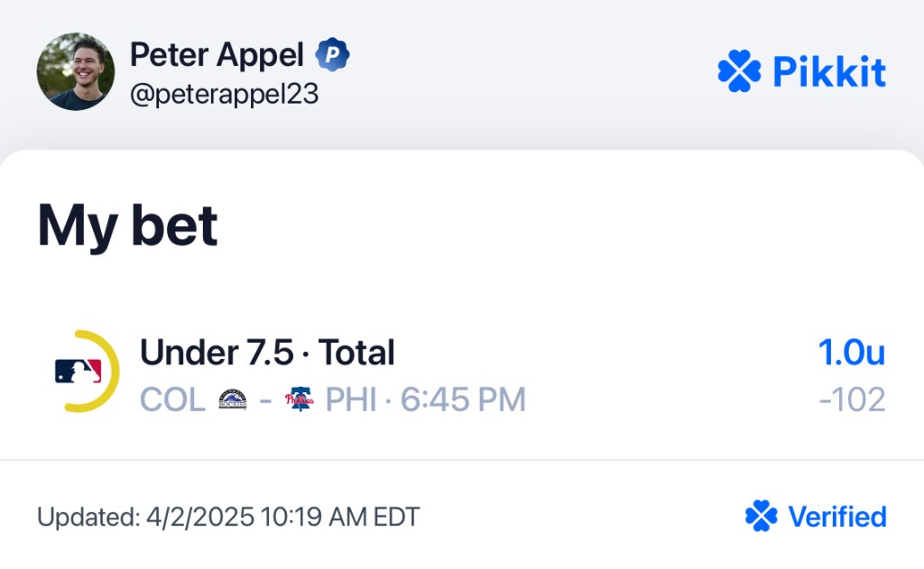Open the Under 7.5 Total bet line

coord(267,353)
